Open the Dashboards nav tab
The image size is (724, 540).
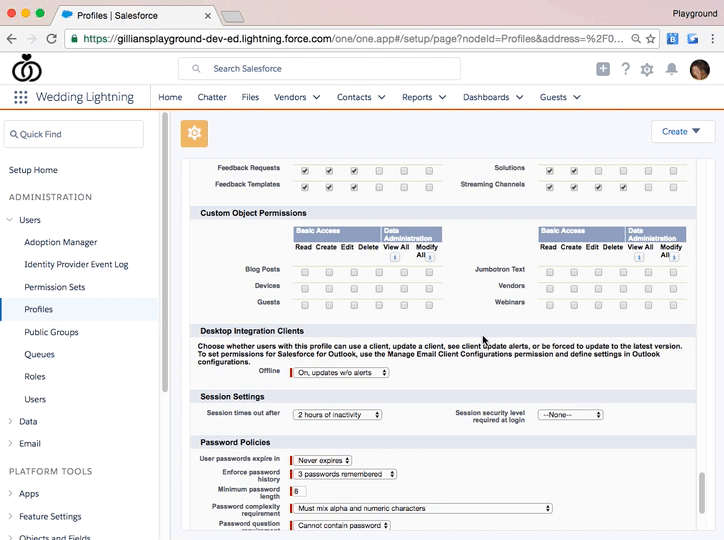[x=486, y=97]
